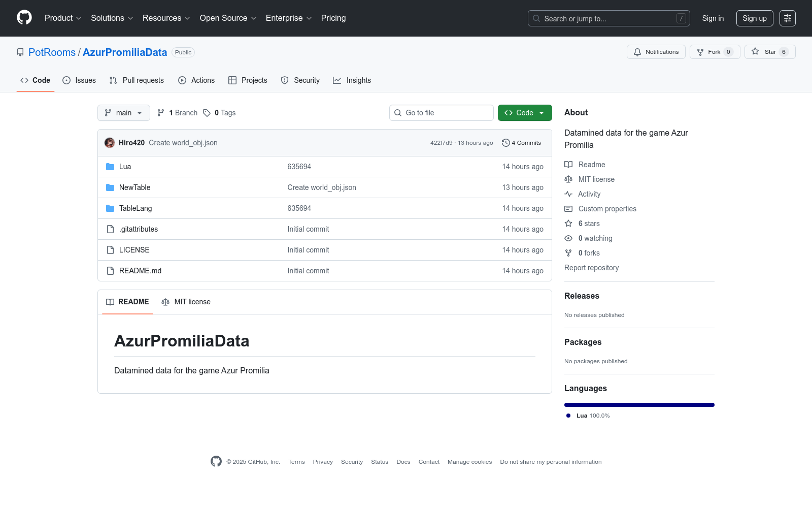Click the footer GitHub logo

tap(216, 461)
